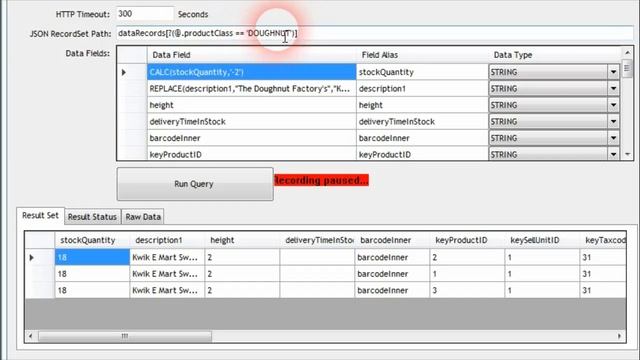Switch to the Result Set tab

point(40,216)
